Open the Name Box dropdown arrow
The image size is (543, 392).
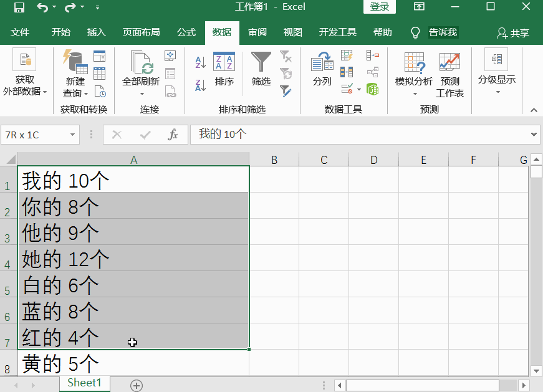(x=73, y=135)
